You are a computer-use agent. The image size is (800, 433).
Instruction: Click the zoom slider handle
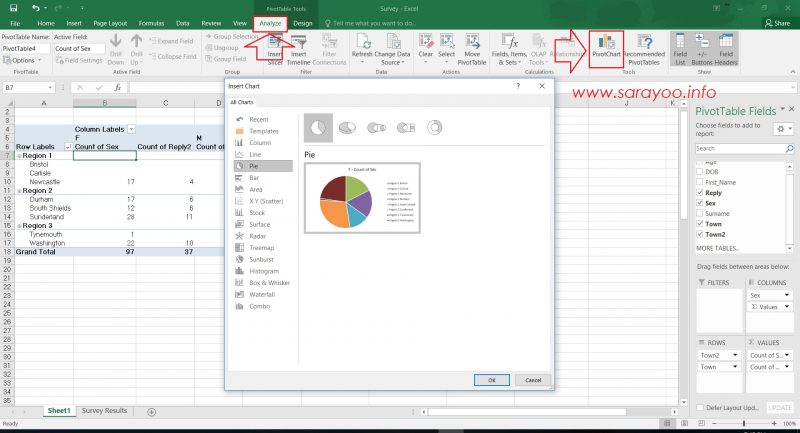point(744,423)
